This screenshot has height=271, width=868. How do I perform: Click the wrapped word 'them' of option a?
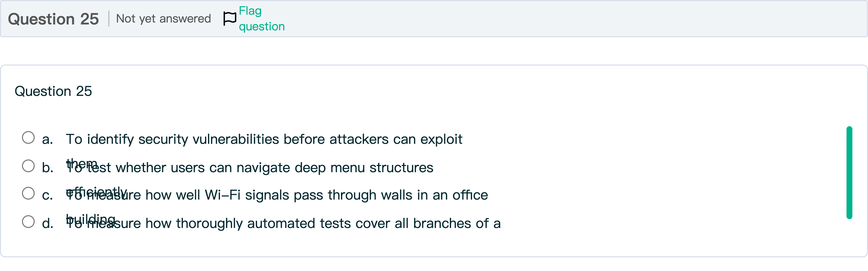82,164
